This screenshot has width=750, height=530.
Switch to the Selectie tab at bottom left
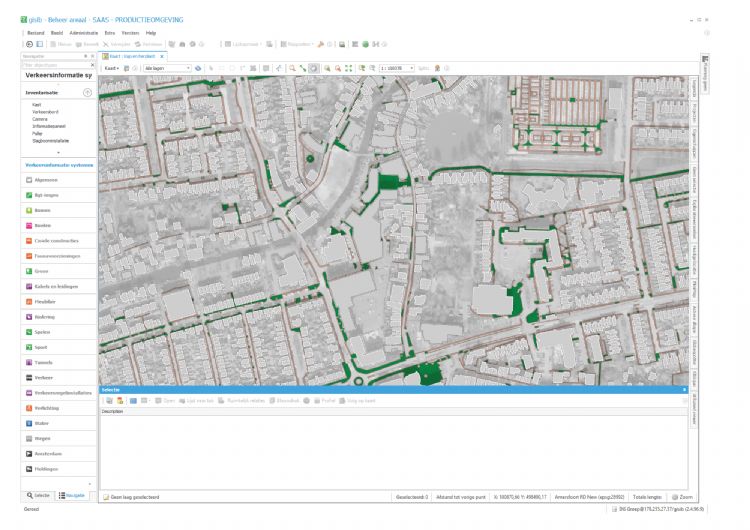click(x=40, y=495)
